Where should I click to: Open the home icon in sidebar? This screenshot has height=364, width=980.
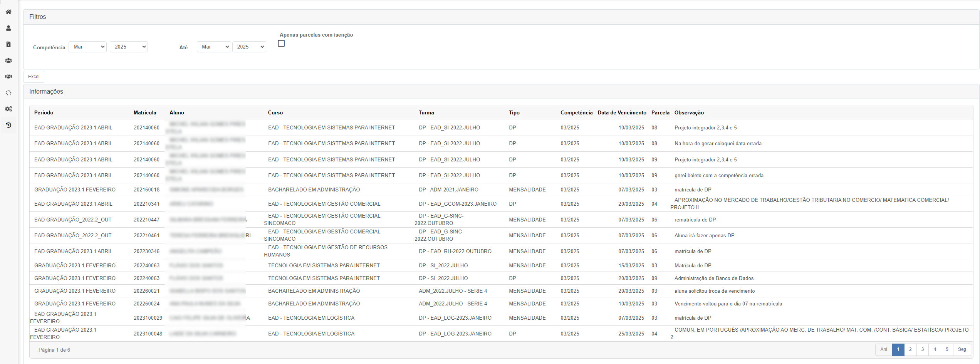coord(8,12)
